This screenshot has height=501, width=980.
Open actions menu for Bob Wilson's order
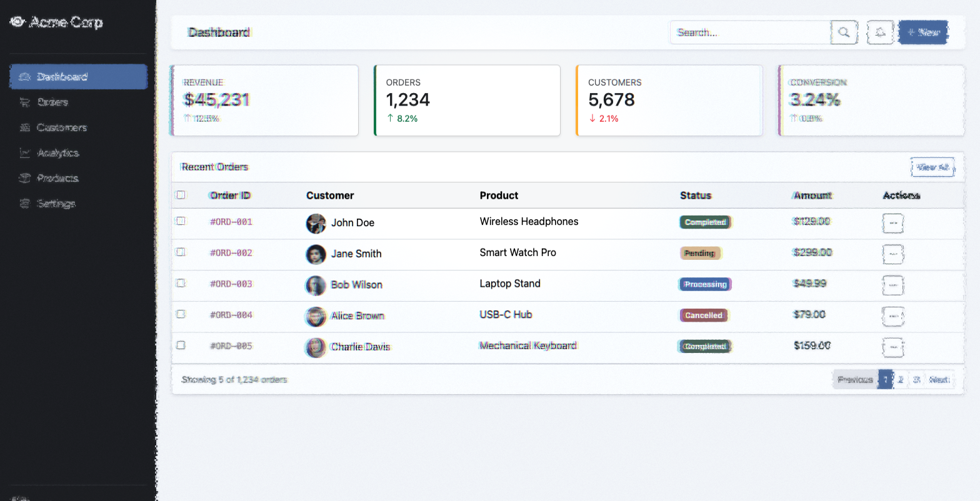coord(893,285)
